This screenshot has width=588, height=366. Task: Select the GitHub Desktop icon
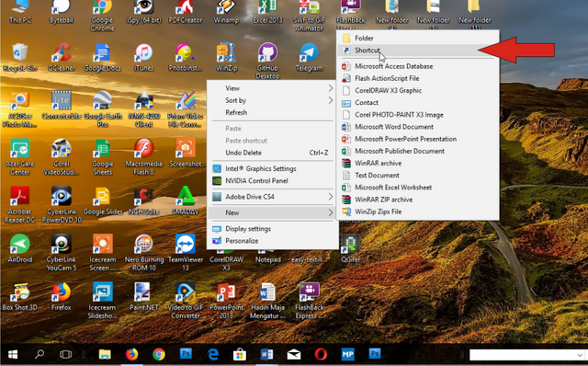[267, 61]
